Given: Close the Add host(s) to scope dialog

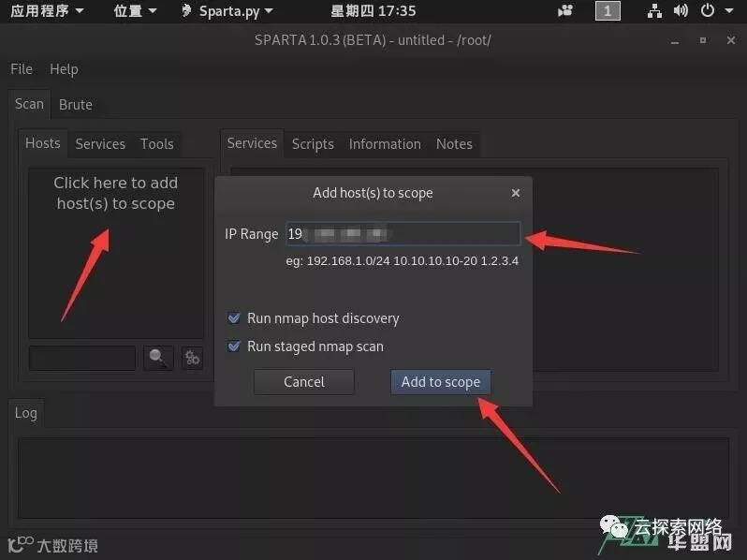Looking at the screenshot, I should (515, 193).
